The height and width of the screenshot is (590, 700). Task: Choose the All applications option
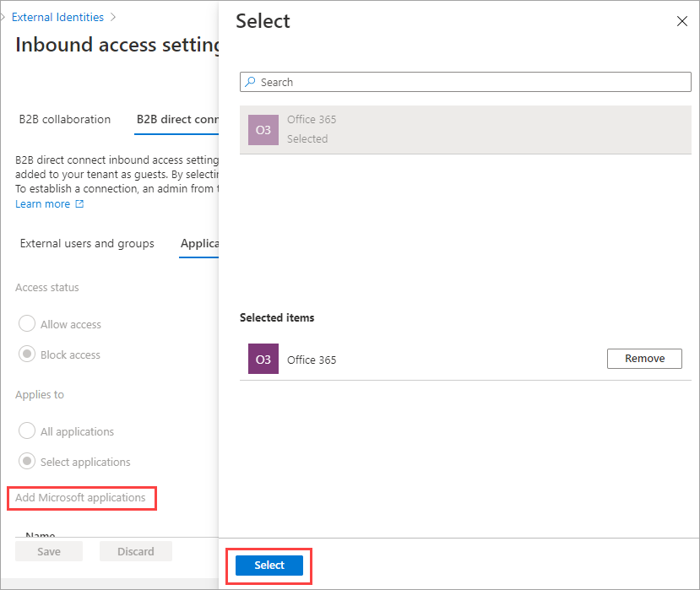pyautogui.click(x=26, y=430)
